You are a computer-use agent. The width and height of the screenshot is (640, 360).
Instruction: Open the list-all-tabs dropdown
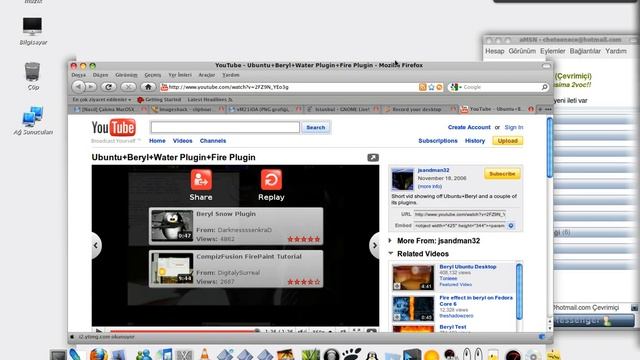pos(548,109)
